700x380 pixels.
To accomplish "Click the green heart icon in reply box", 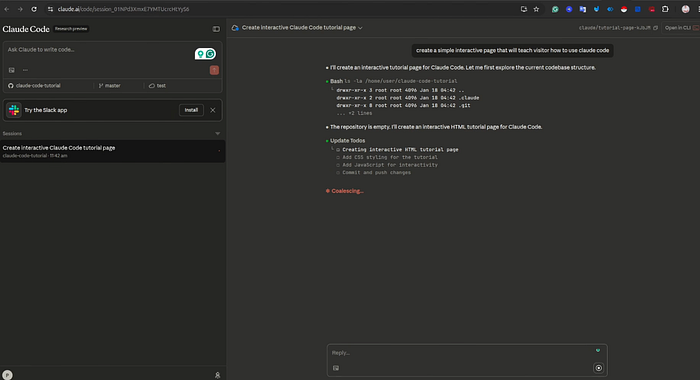I will (x=598, y=351).
